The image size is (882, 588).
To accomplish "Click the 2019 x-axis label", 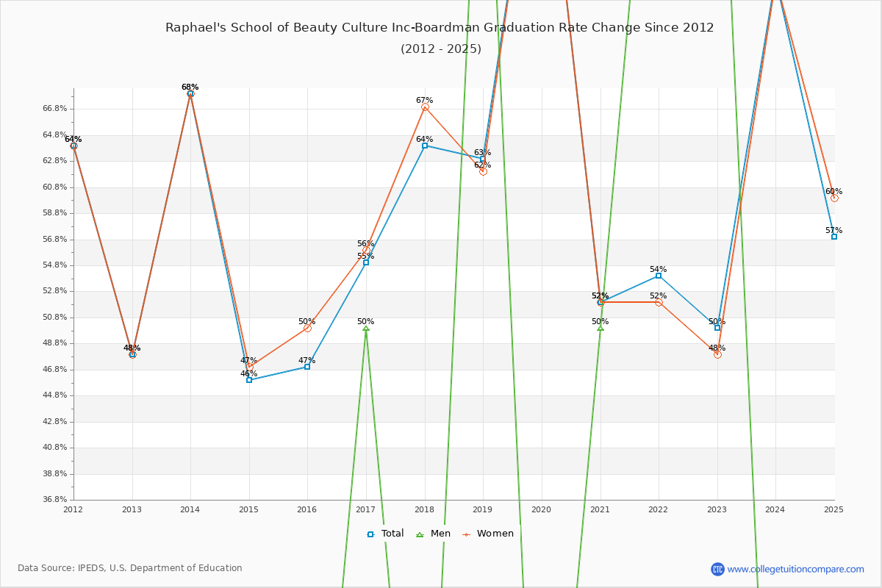I will click(483, 509).
